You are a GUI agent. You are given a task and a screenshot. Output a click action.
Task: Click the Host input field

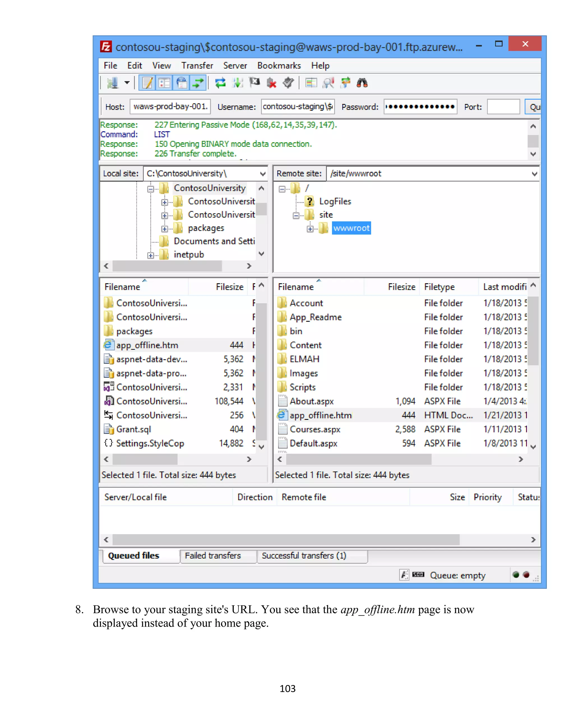[170, 107]
